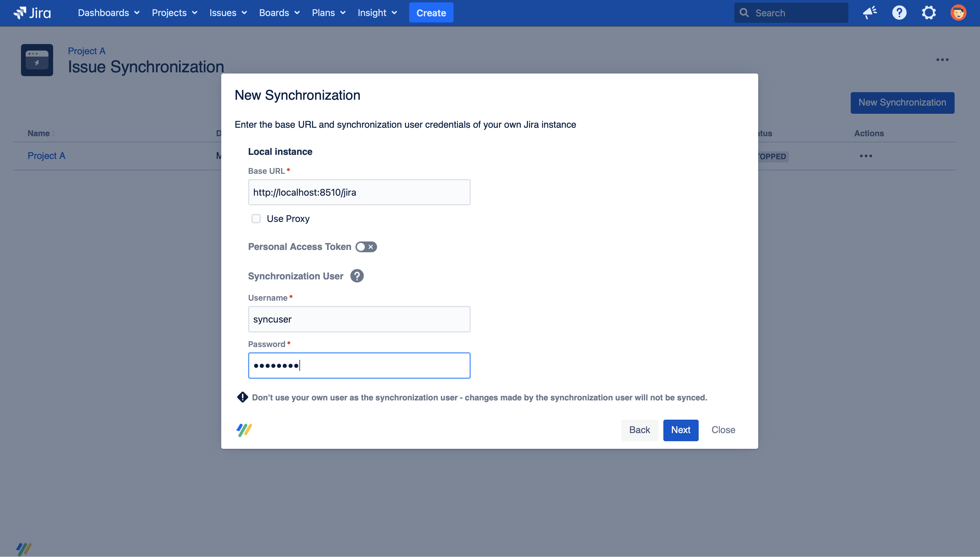Open the announcements megaphone icon
980x557 pixels.
pos(870,12)
